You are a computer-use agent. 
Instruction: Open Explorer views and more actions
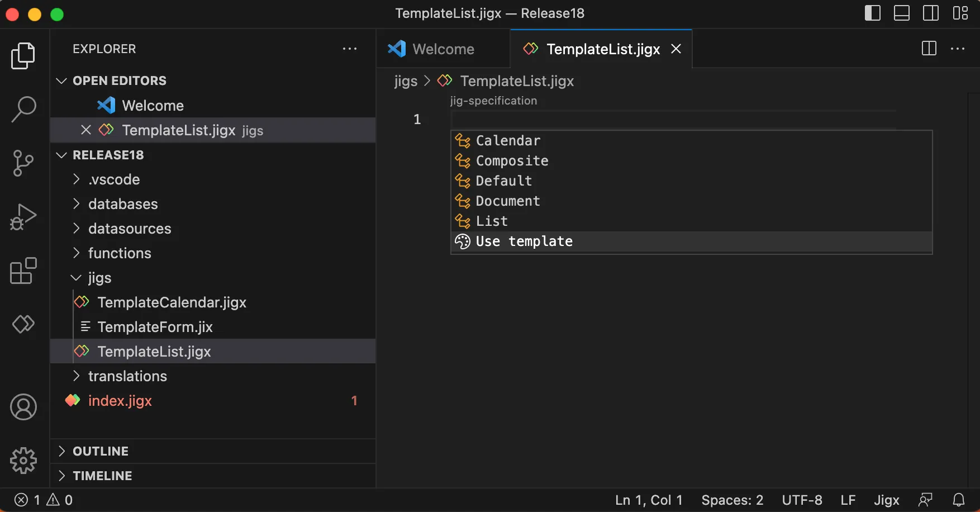click(350, 49)
